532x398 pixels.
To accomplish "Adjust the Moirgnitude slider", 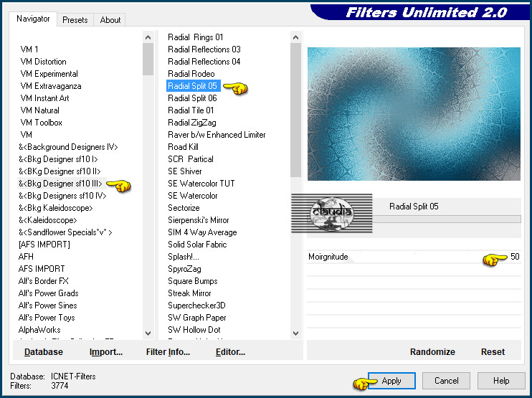I will (x=414, y=257).
